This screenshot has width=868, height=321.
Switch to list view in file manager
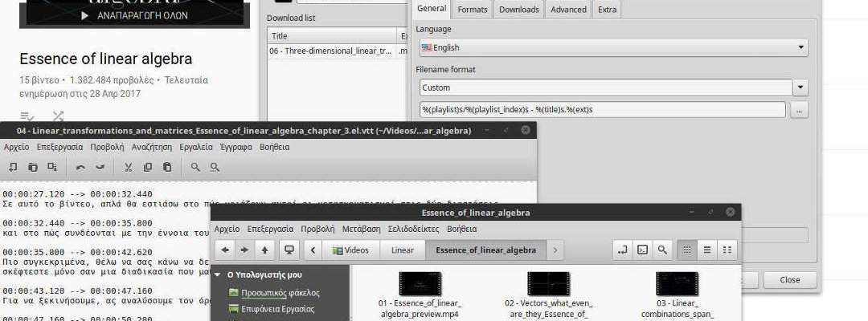coord(707,250)
